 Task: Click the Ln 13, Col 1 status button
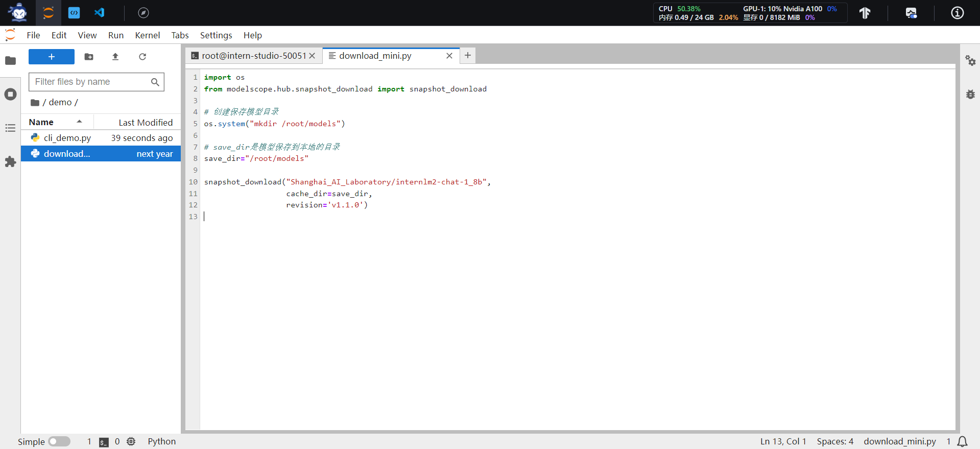click(783, 441)
